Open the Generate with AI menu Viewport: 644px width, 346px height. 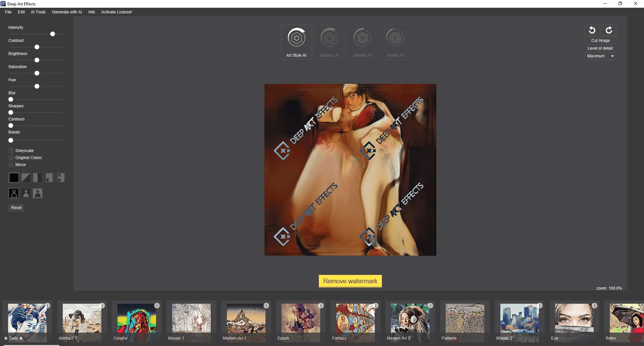pyautogui.click(x=67, y=12)
